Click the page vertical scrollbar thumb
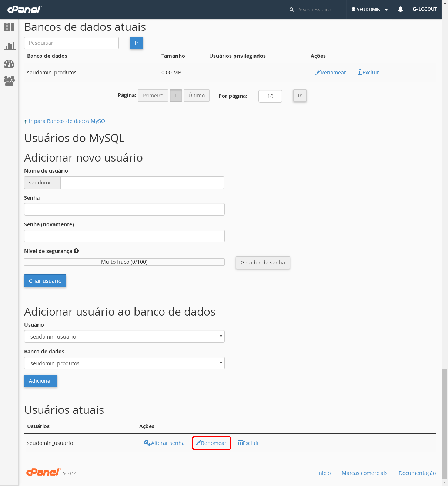 click(x=445, y=425)
